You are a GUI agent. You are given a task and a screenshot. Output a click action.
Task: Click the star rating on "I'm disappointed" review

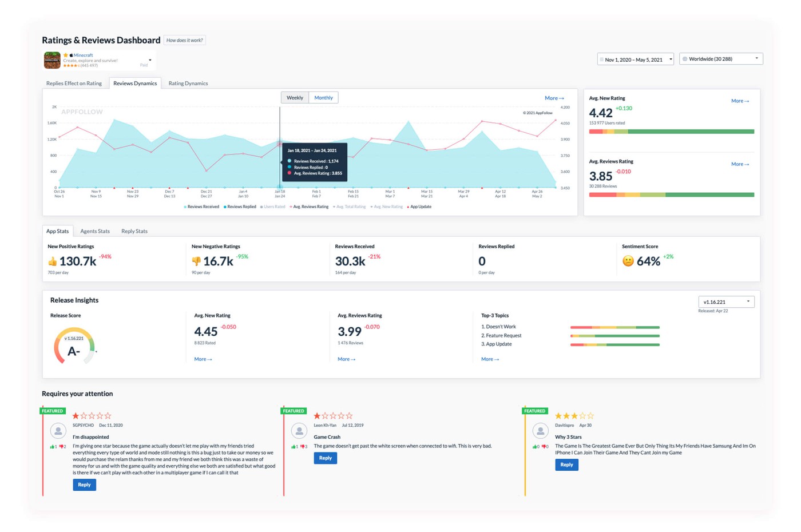pos(92,416)
